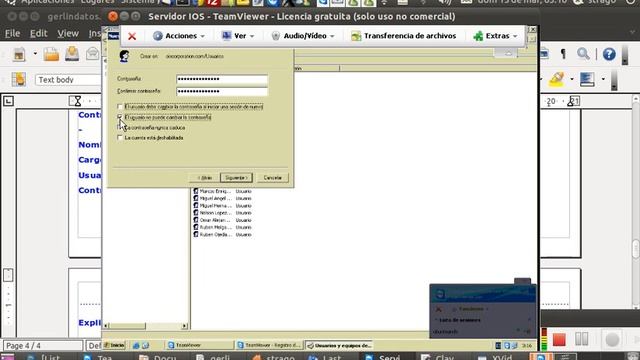Check 'La cuenta está deshabilitada' checkbox
This screenshot has width=640, height=360.
click(120, 138)
